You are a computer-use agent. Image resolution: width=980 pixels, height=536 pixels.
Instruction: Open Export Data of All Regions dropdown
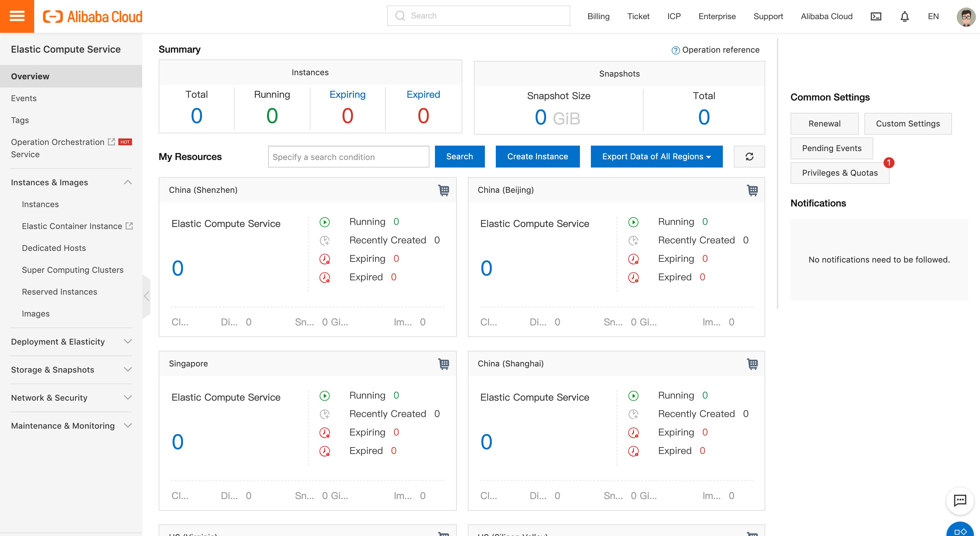pyautogui.click(x=656, y=157)
